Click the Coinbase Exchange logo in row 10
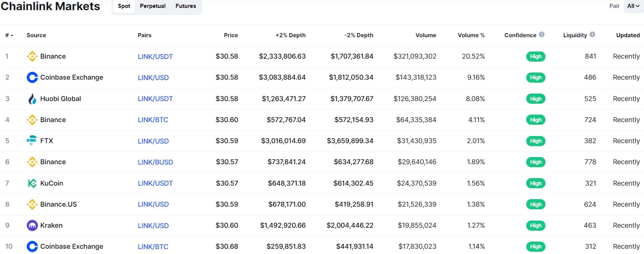Viewport: 644px width, 254px height. pos(32,246)
